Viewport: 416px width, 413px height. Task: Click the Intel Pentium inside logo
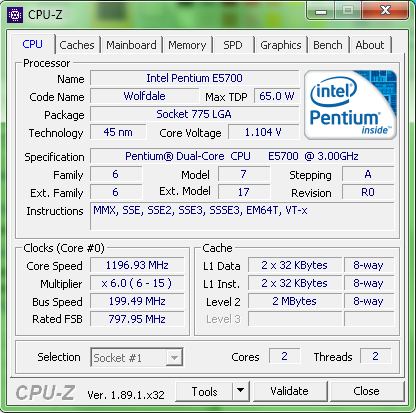tap(350, 105)
